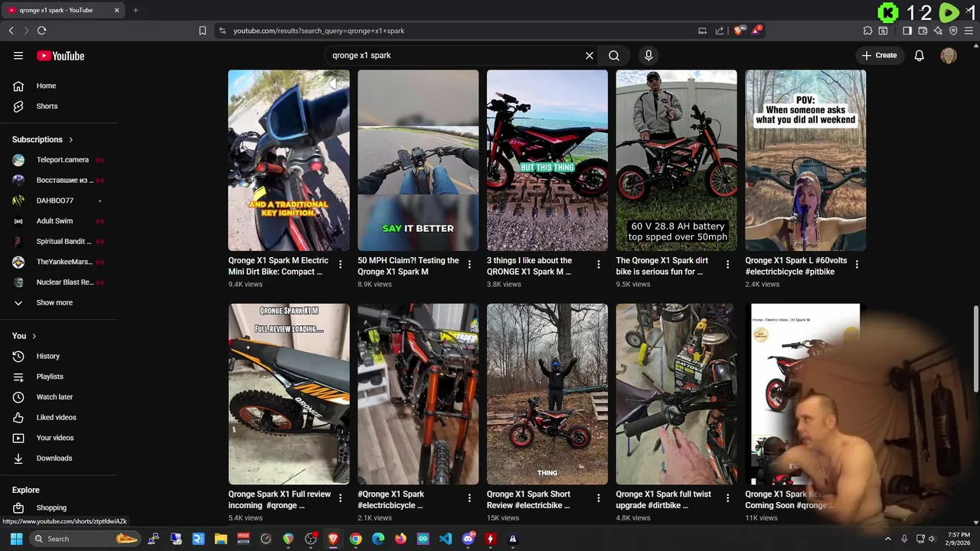Click the address bar URL
Viewport: 980px width, 551px height.
click(x=318, y=31)
